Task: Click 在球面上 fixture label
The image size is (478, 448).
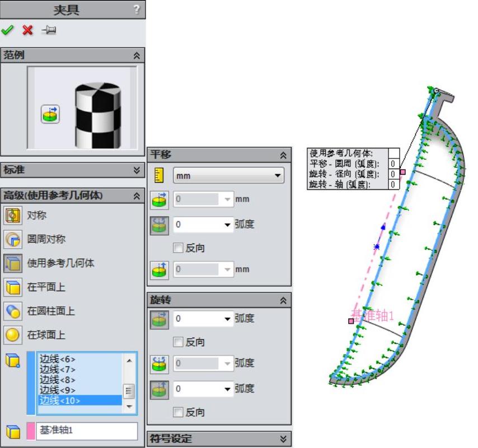Action: click(x=46, y=335)
